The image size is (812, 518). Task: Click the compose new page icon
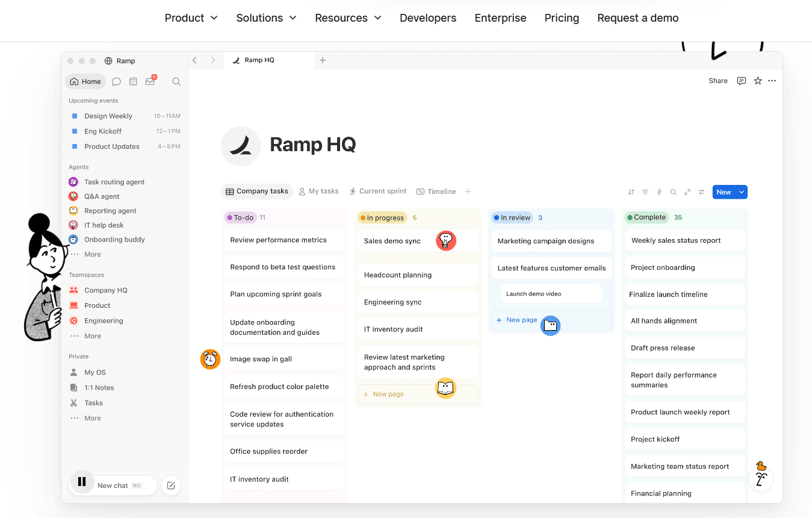tap(171, 485)
